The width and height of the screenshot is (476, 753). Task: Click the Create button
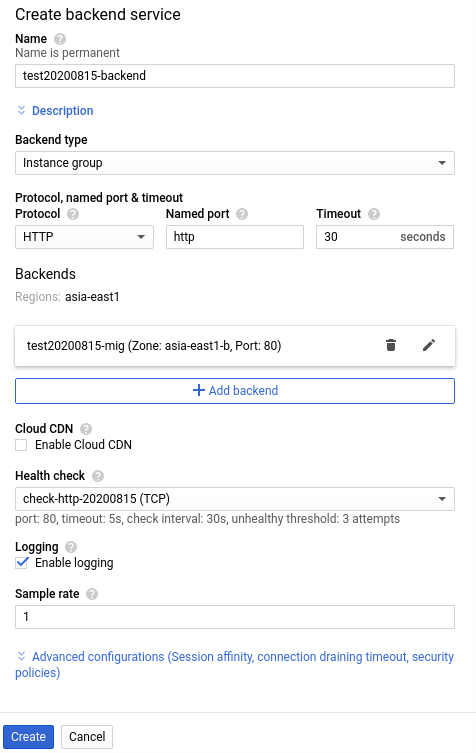(28, 737)
